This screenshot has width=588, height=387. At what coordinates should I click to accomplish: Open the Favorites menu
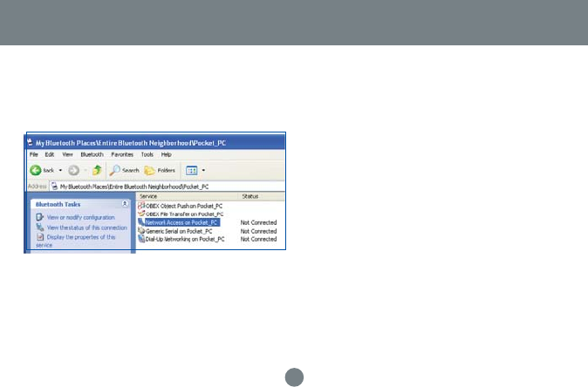point(122,154)
